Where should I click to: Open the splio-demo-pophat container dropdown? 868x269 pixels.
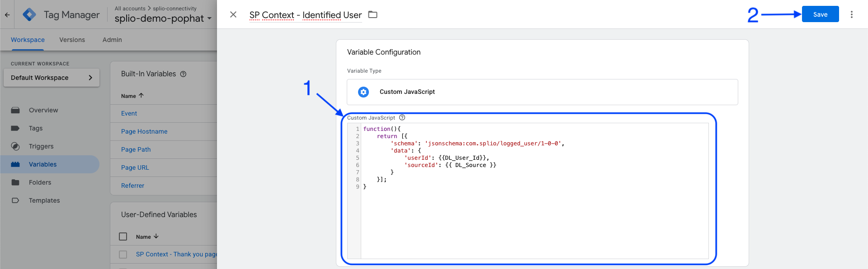click(x=163, y=19)
